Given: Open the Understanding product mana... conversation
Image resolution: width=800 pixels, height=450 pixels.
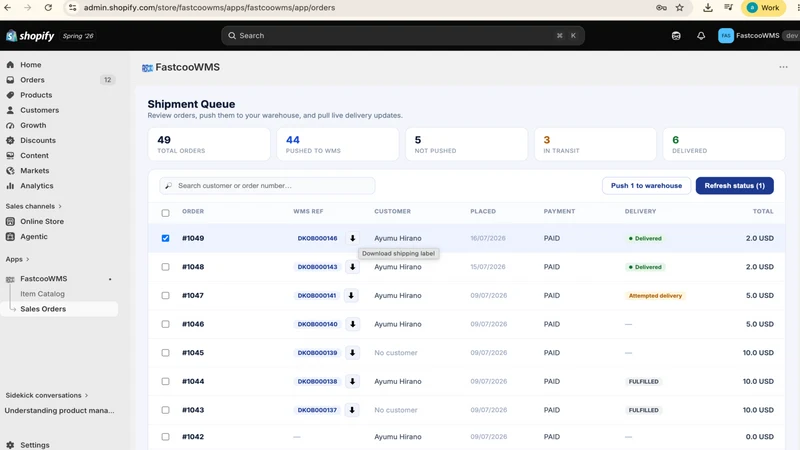Looking at the screenshot, I should [x=59, y=411].
